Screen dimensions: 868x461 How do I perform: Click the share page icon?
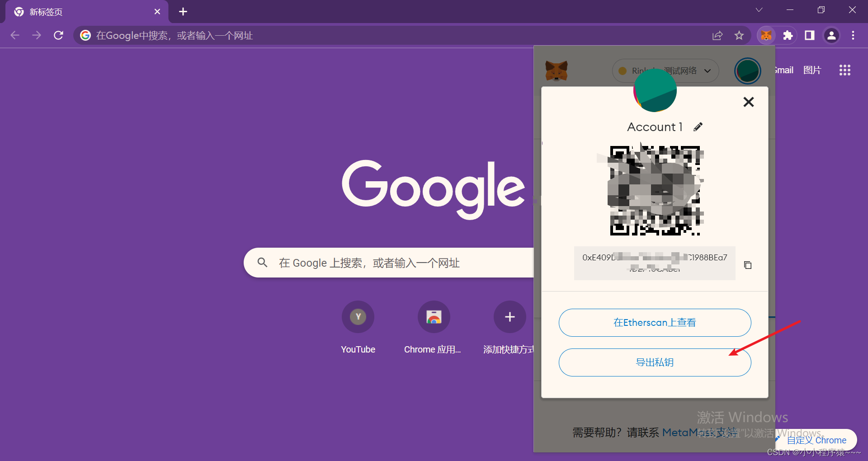pyautogui.click(x=717, y=35)
